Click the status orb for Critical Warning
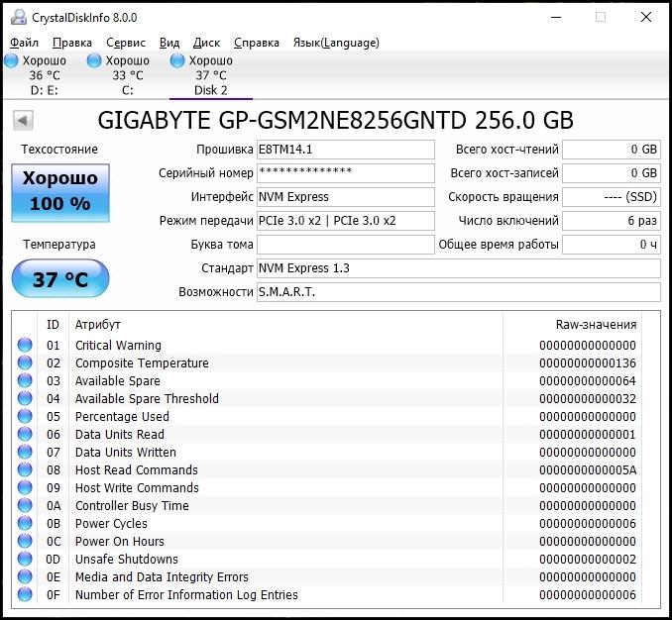 25,346
